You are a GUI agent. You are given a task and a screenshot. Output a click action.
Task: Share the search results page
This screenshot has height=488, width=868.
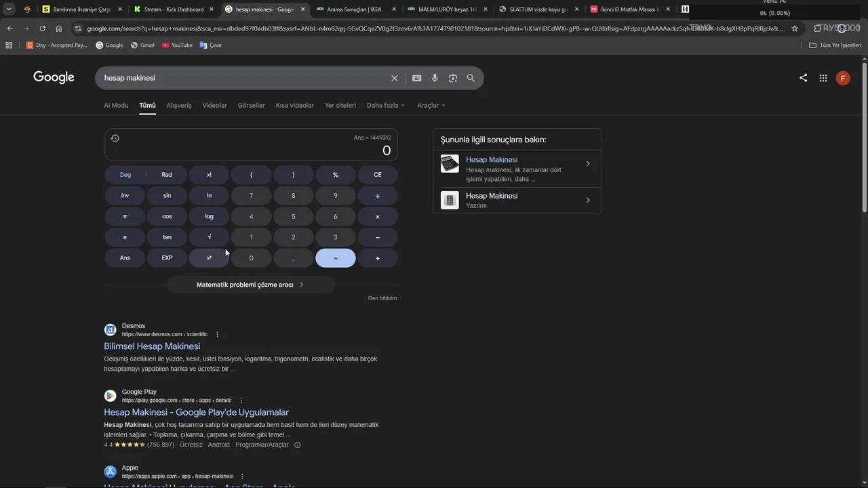pyautogui.click(x=803, y=78)
